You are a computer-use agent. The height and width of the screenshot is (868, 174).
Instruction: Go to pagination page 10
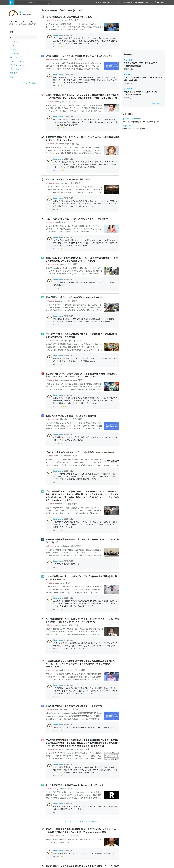click(86, 822)
